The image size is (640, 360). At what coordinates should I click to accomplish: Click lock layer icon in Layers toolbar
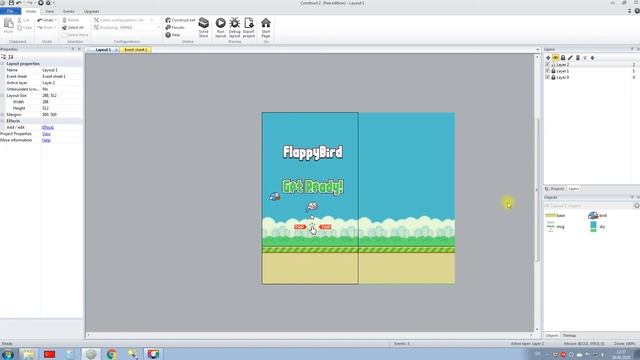point(563,58)
